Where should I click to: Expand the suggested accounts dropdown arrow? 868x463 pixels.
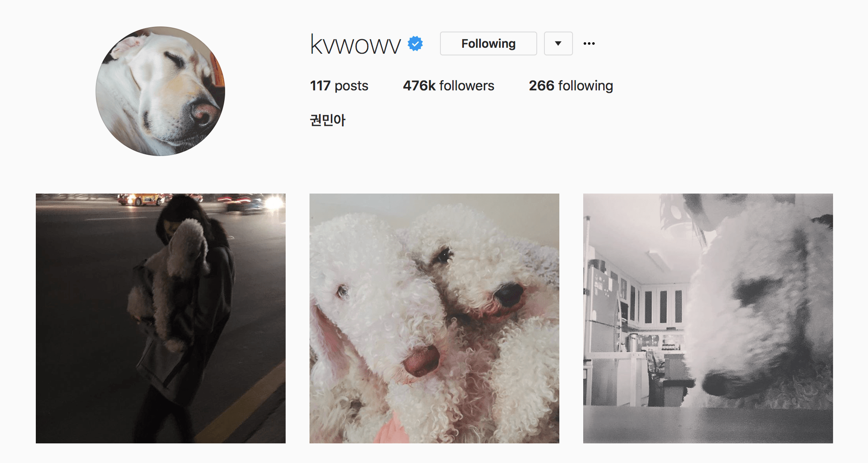point(558,43)
